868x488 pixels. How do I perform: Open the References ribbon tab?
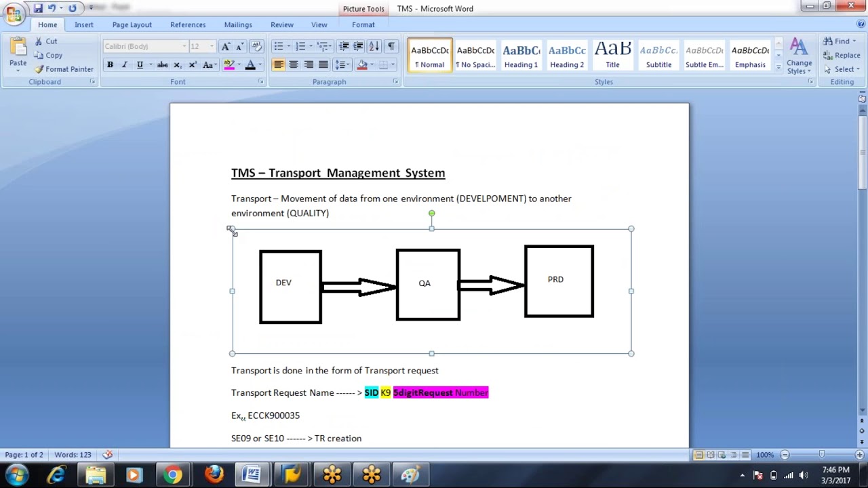[x=188, y=24]
